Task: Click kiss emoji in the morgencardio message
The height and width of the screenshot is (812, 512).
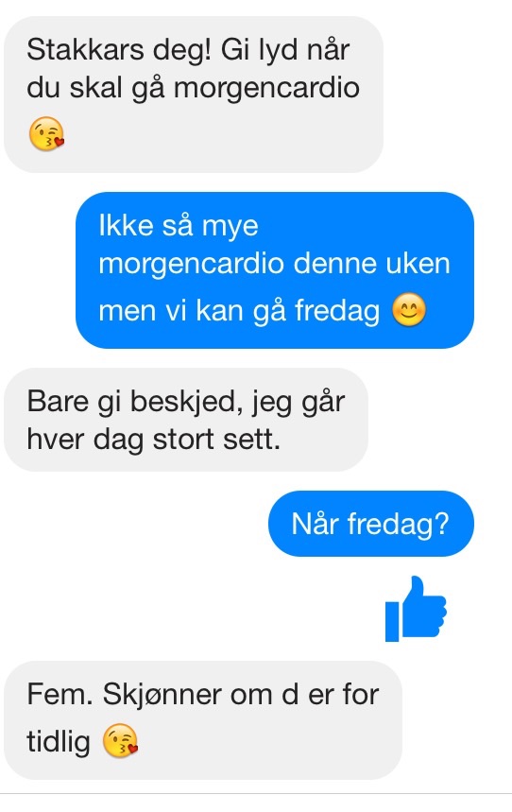Action: (46, 133)
